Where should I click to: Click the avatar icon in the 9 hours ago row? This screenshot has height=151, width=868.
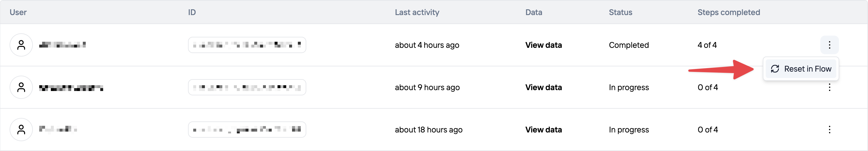[21, 88]
